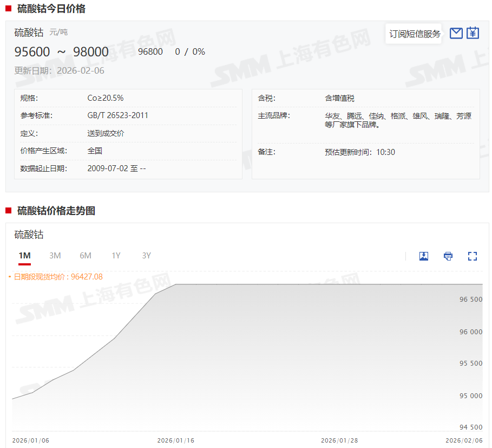Print the 硫酸钴 price chart
492x448 pixels.
click(x=448, y=256)
